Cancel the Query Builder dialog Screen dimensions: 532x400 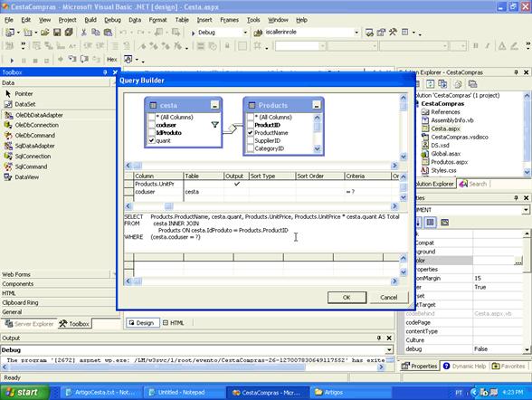(388, 298)
